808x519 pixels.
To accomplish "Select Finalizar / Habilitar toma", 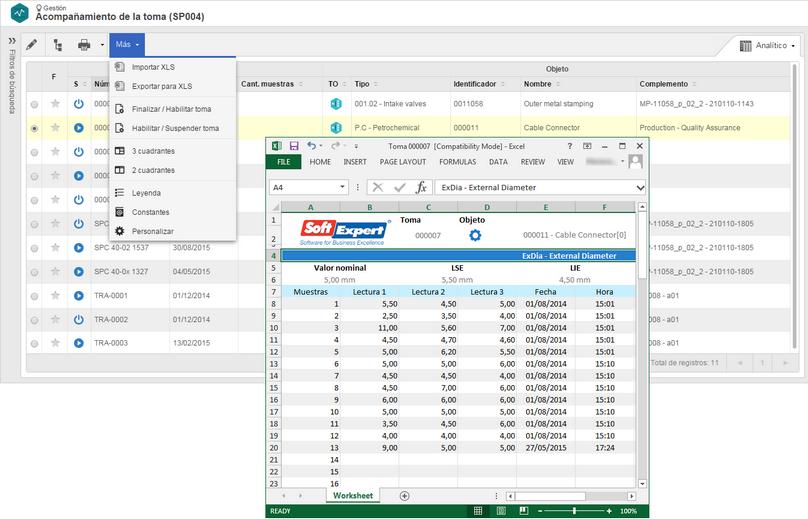I will coord(171,109).
